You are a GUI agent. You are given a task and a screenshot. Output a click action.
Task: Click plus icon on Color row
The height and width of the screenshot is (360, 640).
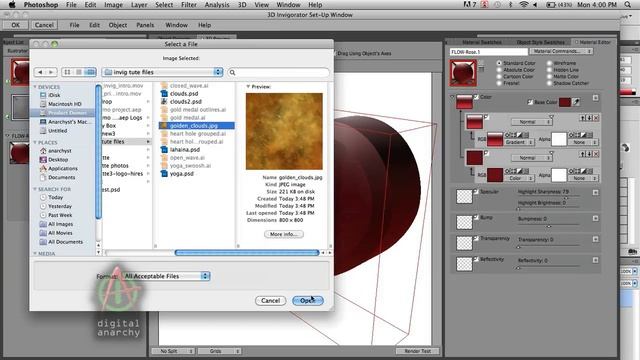click(x=596, y=98)
